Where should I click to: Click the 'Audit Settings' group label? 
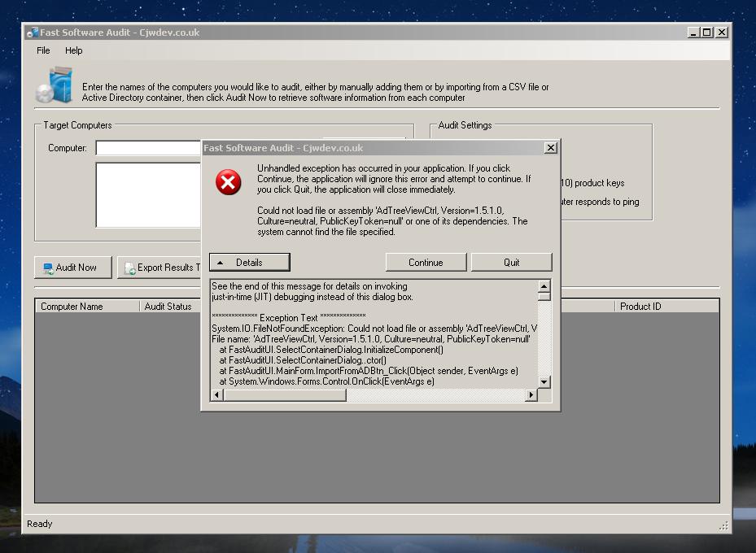(465, 125)
